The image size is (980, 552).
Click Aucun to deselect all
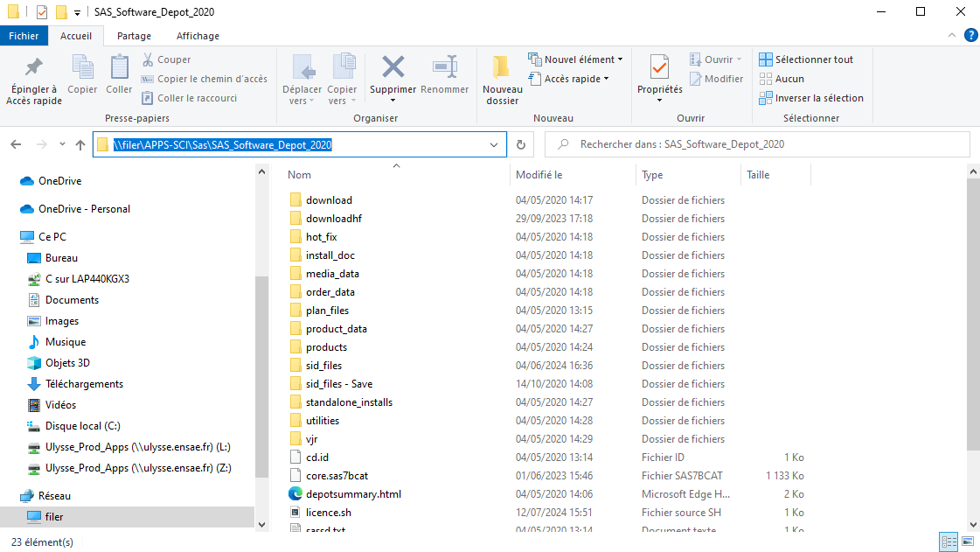782,79
